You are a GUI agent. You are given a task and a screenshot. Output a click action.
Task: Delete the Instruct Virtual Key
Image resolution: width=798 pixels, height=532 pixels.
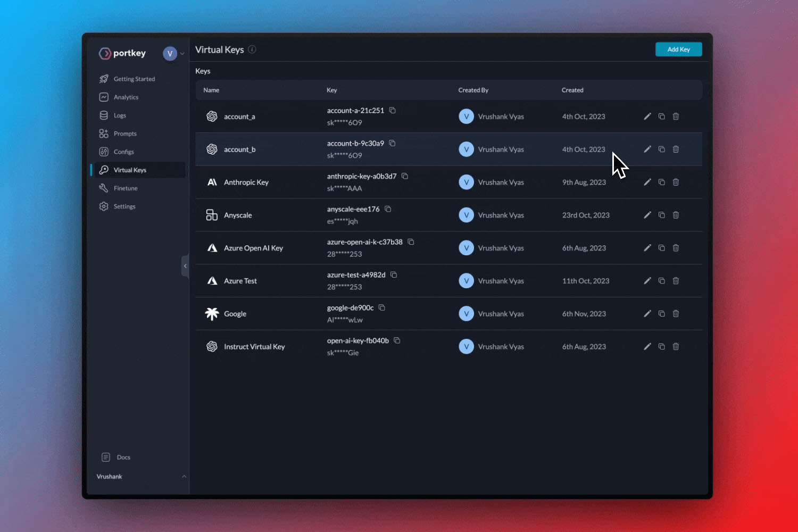coord(676,346)
